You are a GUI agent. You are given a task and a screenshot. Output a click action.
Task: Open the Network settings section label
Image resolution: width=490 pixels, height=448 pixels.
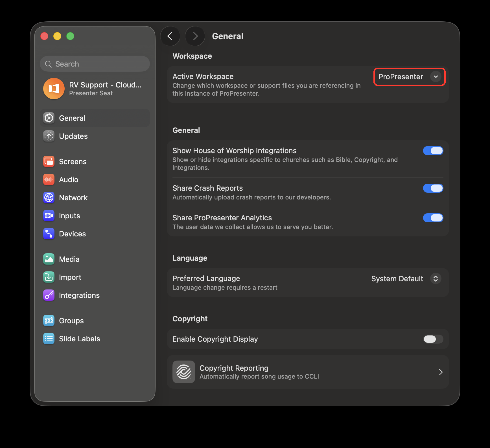tap(73, 198)
